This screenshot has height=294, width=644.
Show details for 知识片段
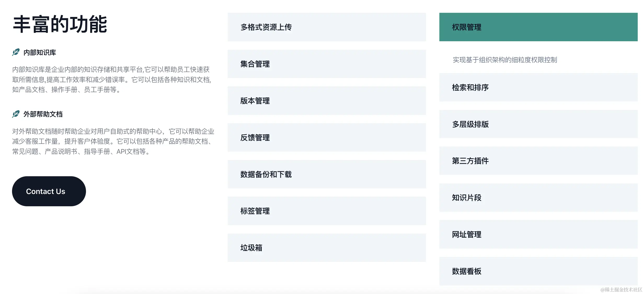[x=538, y=198]
